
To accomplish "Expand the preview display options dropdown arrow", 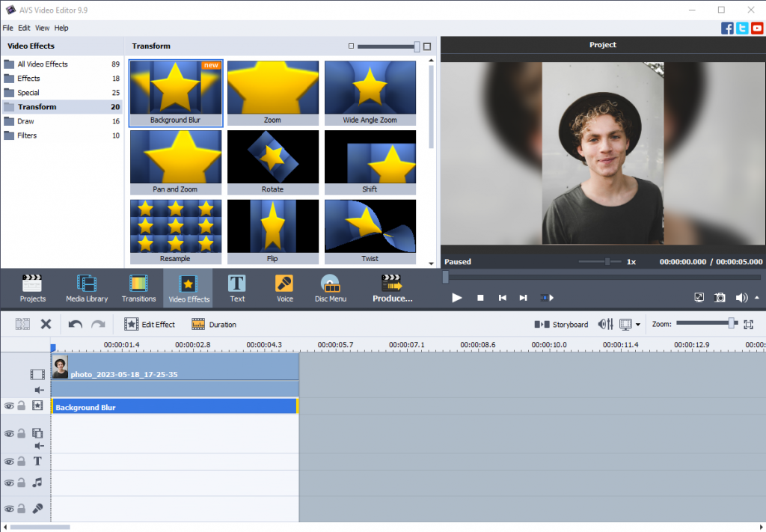I will pyautogui.click(x=638, y=325).
